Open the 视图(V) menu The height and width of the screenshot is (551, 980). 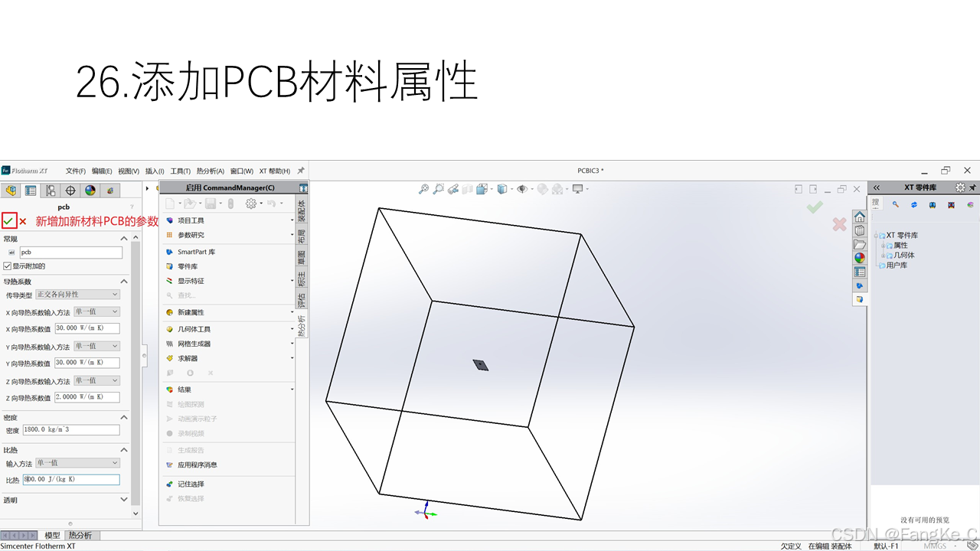[129, 171]
